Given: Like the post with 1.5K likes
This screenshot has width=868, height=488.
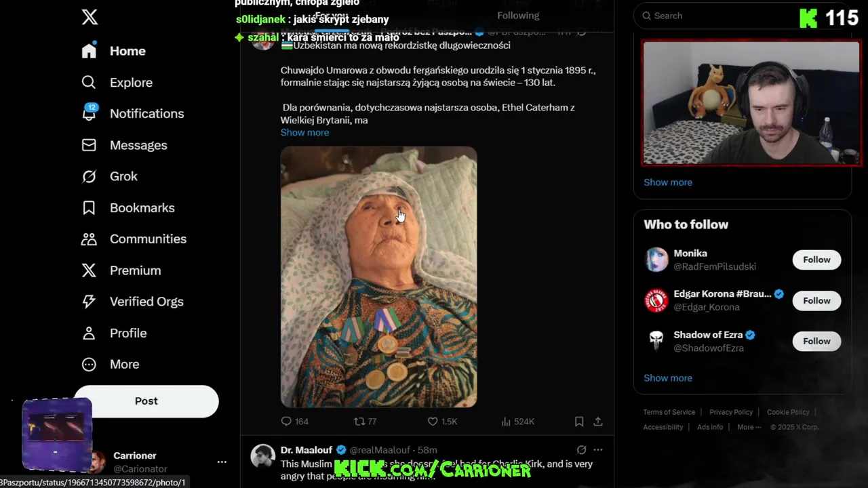Looking at the screenshot, I should 433,422.
